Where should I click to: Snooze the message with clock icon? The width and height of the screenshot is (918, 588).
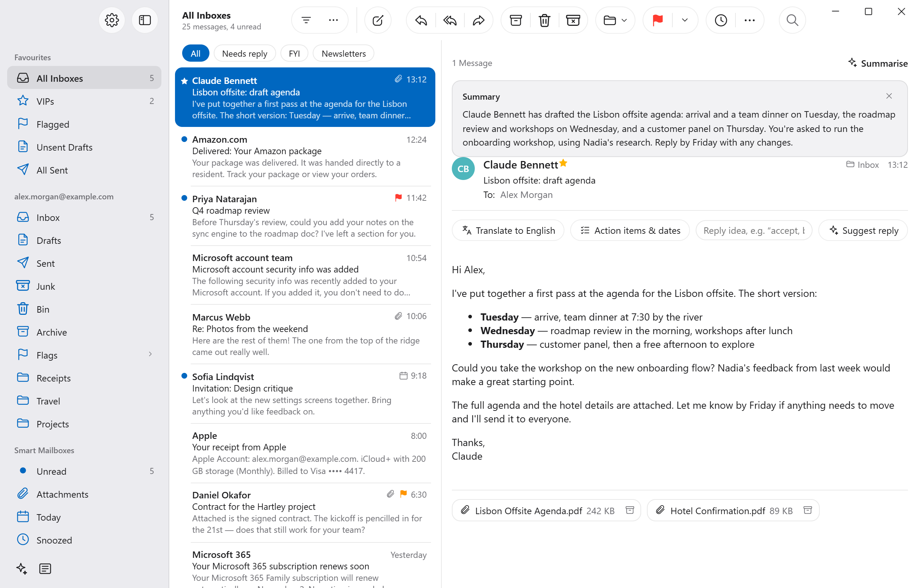coord(720,20)
